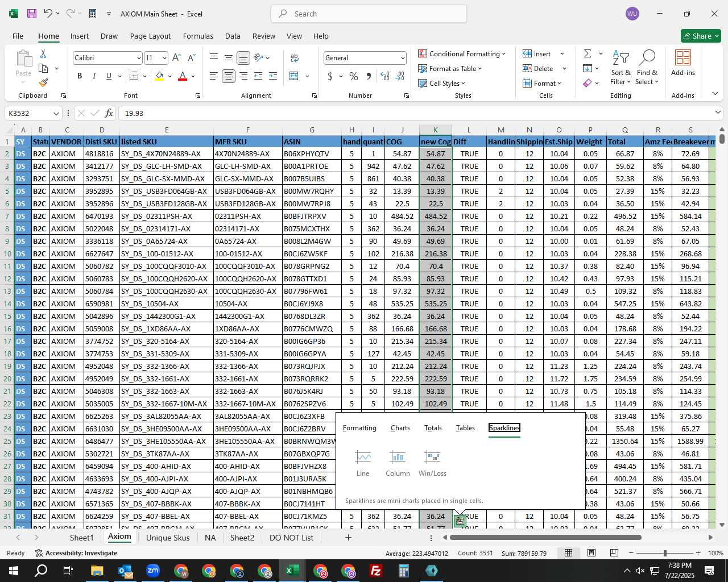The width and height of the screenshot is (728, 582).
Task: Toggle Underline formatting
Action: (x=109, y=76)
